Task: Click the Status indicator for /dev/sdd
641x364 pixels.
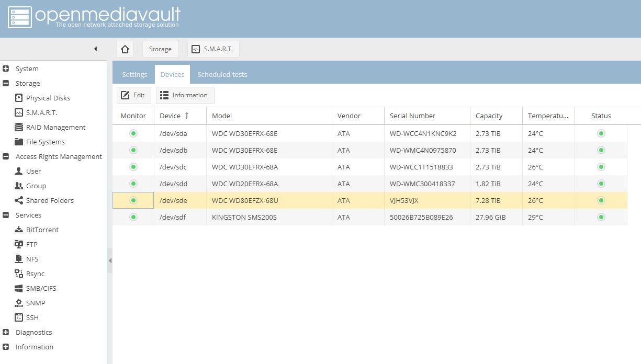Action: coord(601,184)
